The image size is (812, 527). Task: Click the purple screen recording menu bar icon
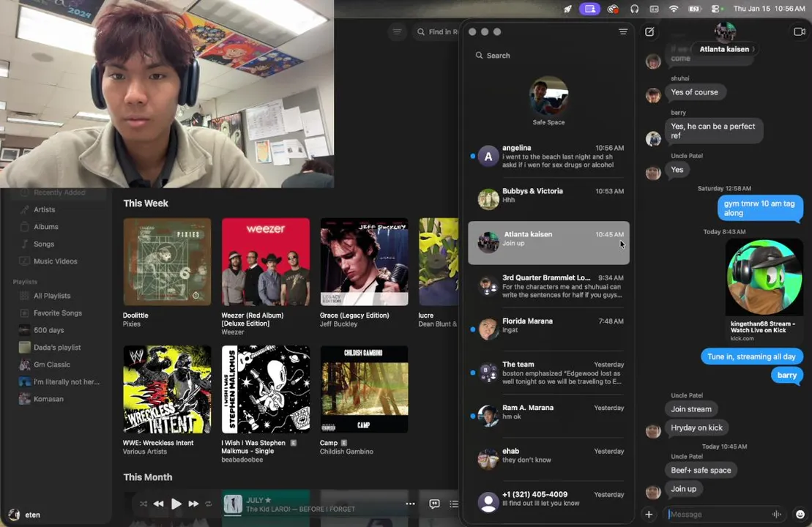(590, 9)
